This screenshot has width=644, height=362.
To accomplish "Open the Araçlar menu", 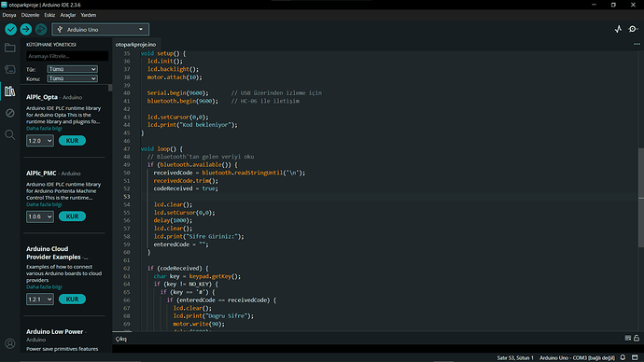I will [68, 15].
